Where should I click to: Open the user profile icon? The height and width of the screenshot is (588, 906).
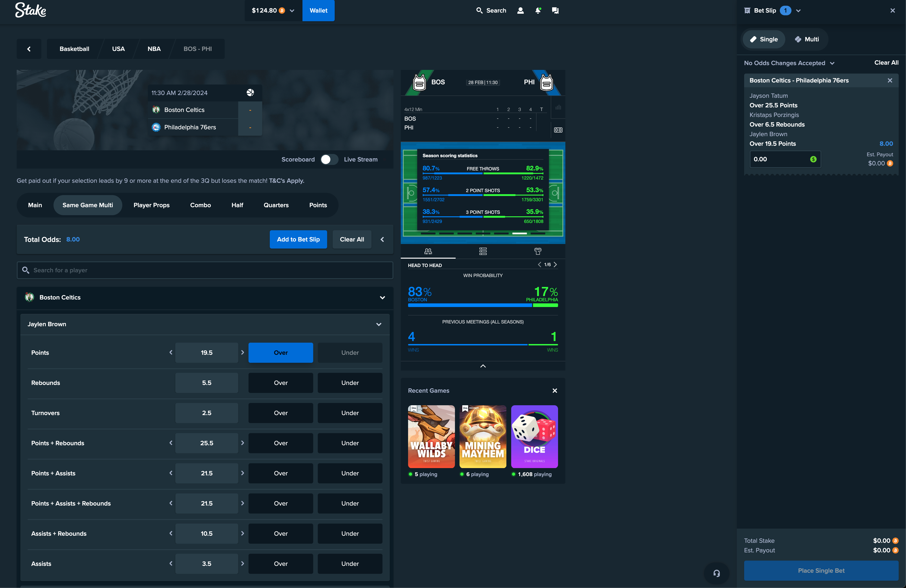520,11
